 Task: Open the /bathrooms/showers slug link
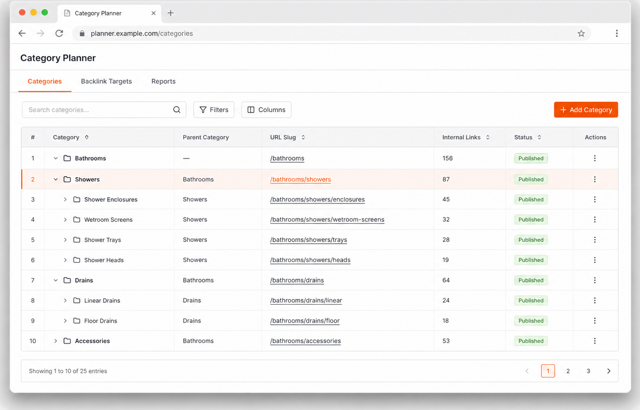(300, 179)
